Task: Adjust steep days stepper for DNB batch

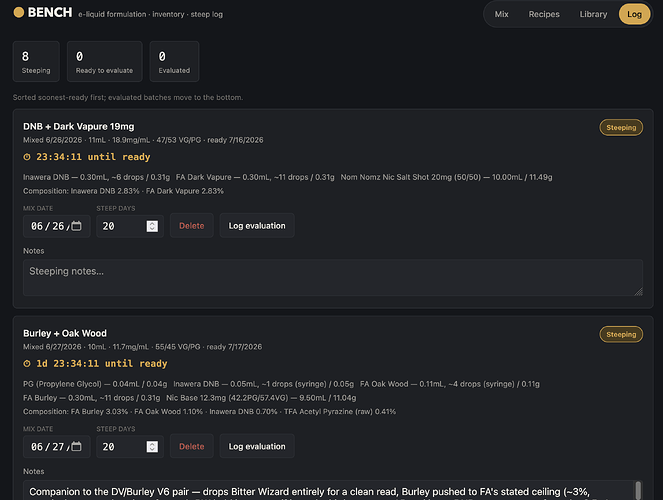Action: click(x=152, y=226)
